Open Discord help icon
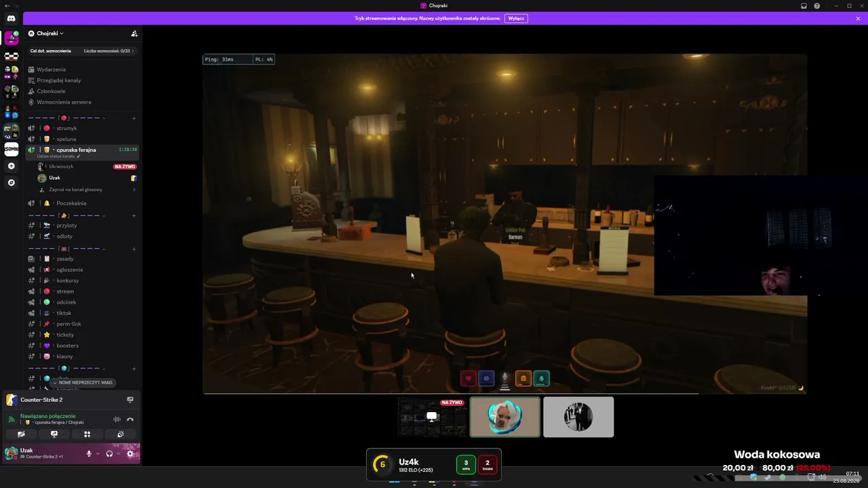The height and width of the screenshot is (488, 868). coord(817,5)
